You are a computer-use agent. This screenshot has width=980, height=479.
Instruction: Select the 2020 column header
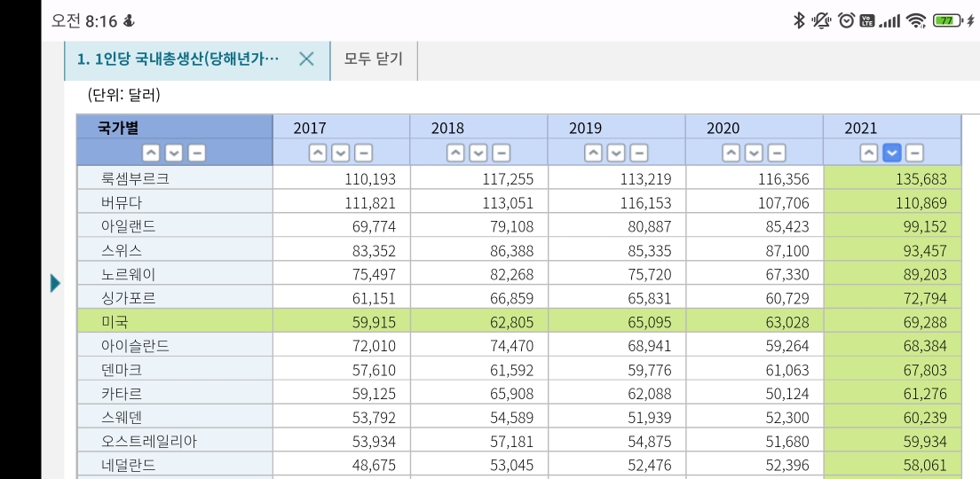coord(755,128)
